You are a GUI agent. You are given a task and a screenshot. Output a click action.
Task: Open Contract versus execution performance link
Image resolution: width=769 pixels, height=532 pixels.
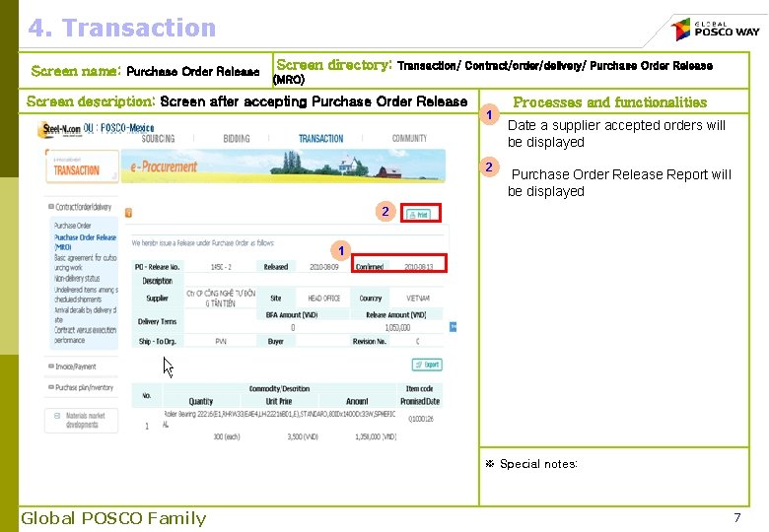pos(86,335)
